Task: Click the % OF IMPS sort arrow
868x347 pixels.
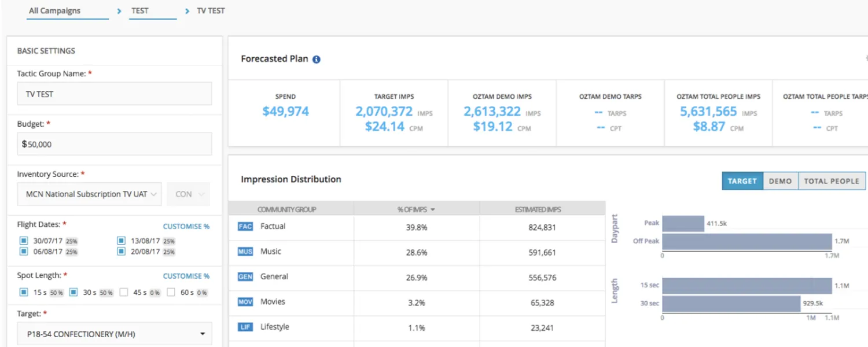Action: (x=433, y=210)
